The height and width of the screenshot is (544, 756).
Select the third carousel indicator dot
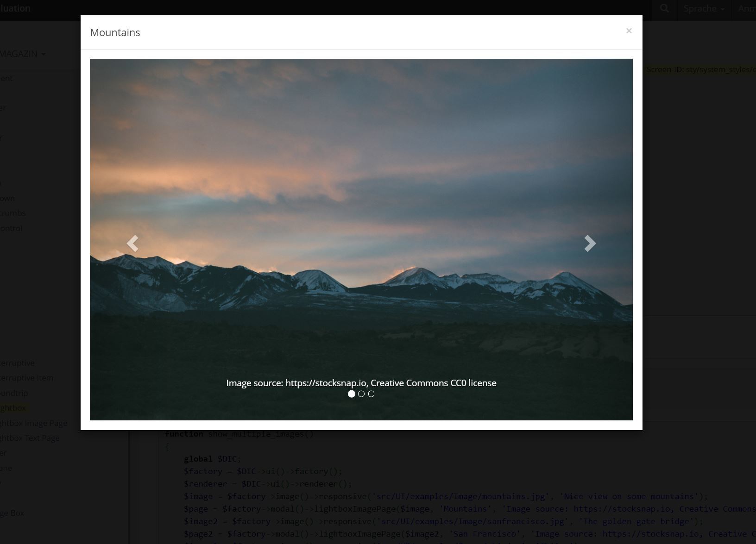pos(371,394)
